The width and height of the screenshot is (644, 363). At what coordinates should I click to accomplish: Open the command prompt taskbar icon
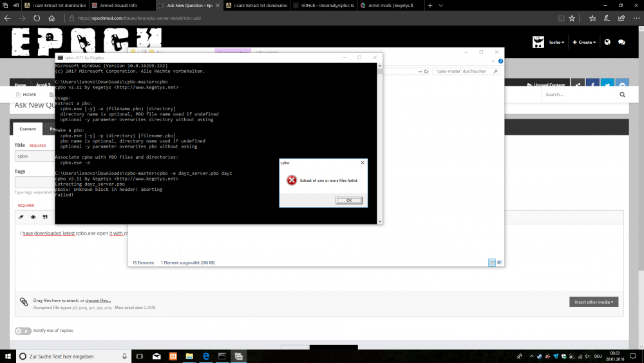coord(222,357)
